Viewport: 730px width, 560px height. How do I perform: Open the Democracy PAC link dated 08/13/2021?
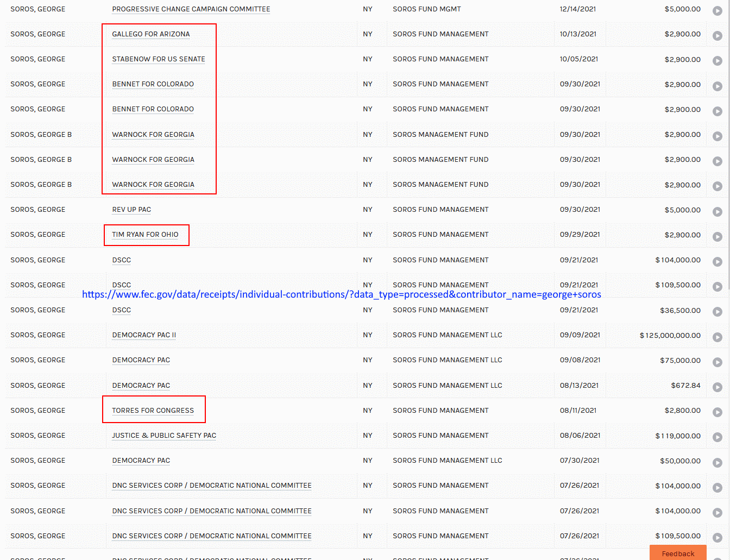coord(141,386)
